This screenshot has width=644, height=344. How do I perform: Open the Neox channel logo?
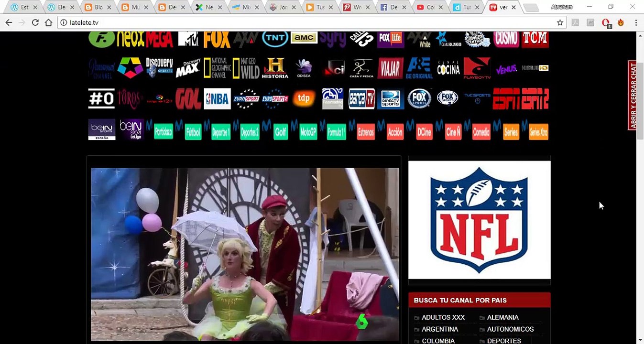tap(131, 39)
